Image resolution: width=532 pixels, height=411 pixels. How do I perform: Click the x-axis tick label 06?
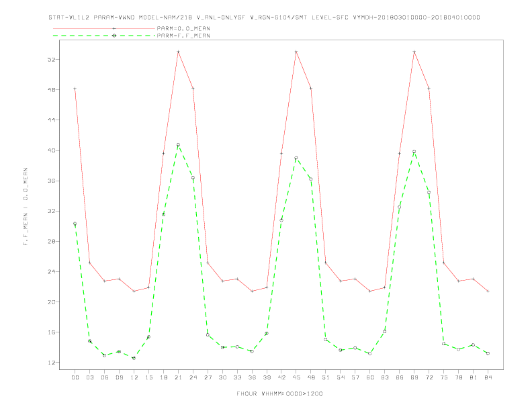click(x=105, y=377)
